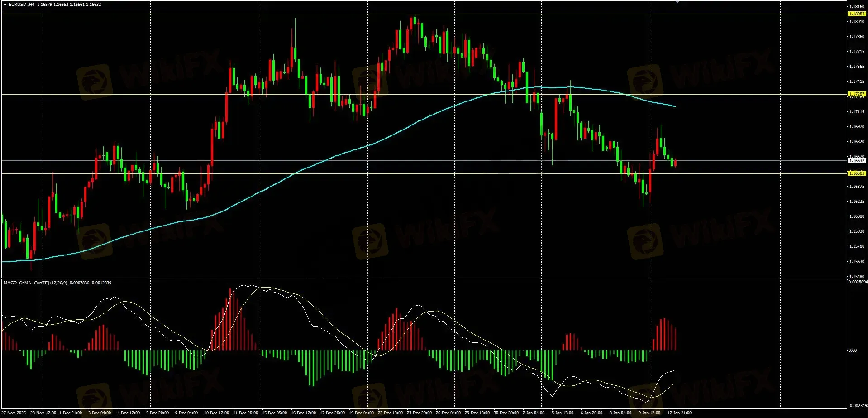This screenshot has width=868, height=418.
Task: Click the 10 Dec 12:00 time label
Action: (x=216, y=413)
